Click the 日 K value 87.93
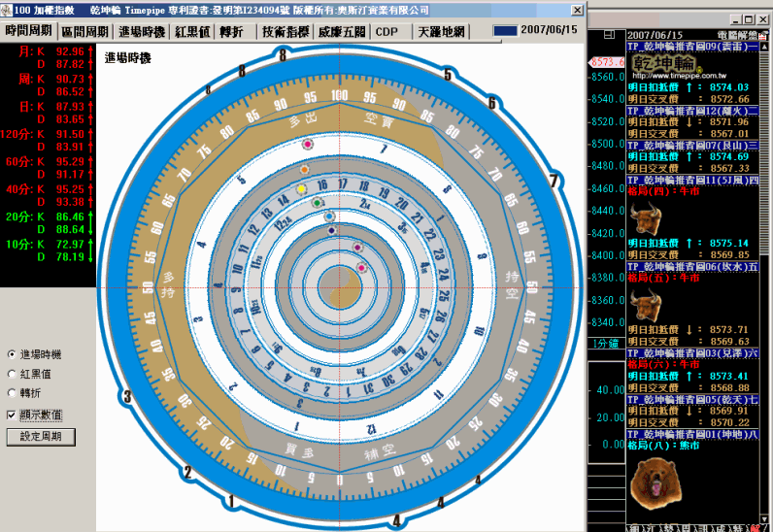 [x=70, y=107]
